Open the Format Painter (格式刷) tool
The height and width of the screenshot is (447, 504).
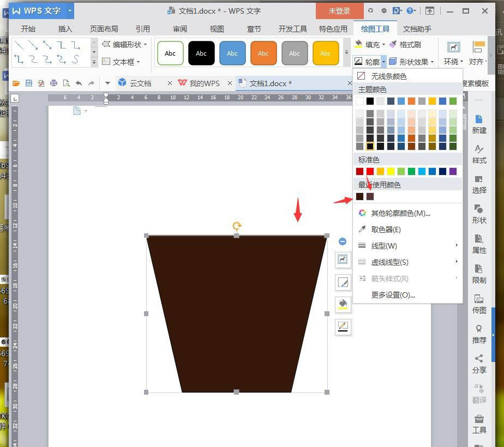point(405,45)
